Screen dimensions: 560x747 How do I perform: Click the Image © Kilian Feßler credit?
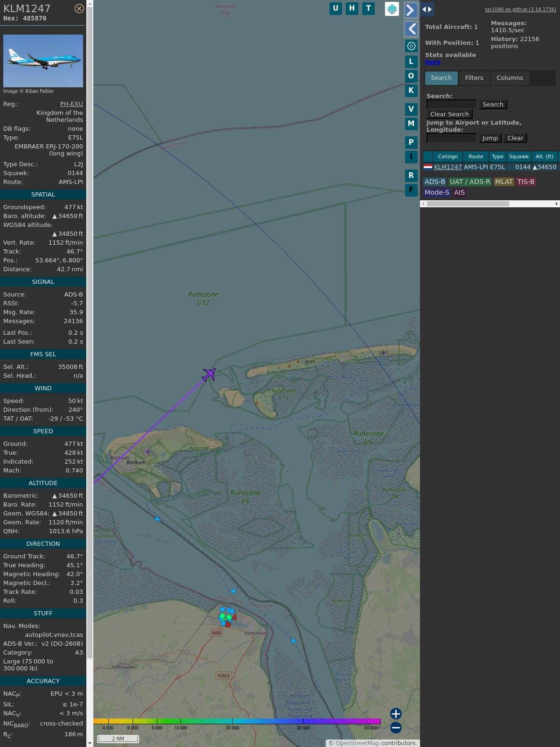(28, 92)
